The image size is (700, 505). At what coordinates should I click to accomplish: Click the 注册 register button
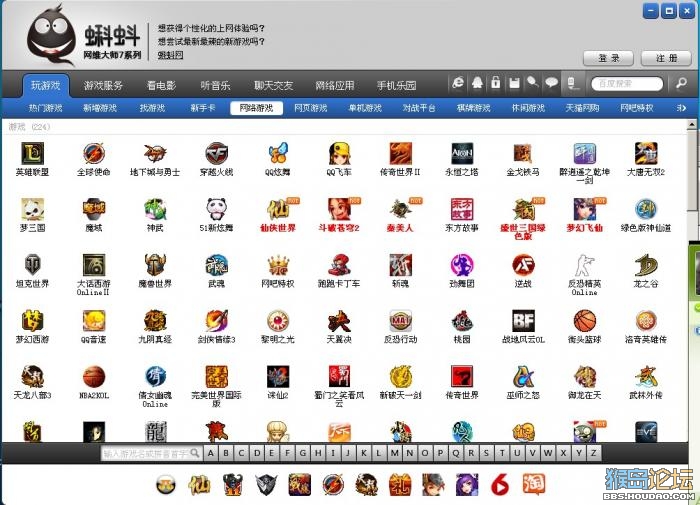point(666,58)
